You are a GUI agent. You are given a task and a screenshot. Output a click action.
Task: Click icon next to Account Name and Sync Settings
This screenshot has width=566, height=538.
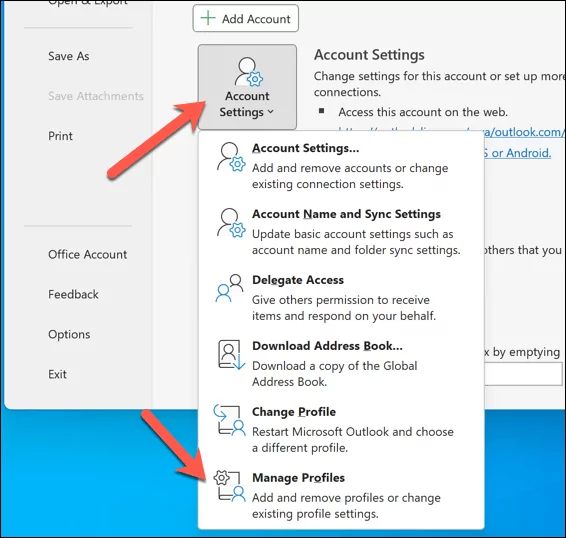pyautogui.click(x=231, y=223)
